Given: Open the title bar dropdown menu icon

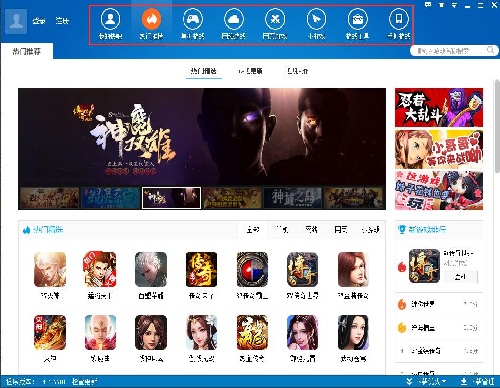Looking at the screenshot, I should coord(454,5).
